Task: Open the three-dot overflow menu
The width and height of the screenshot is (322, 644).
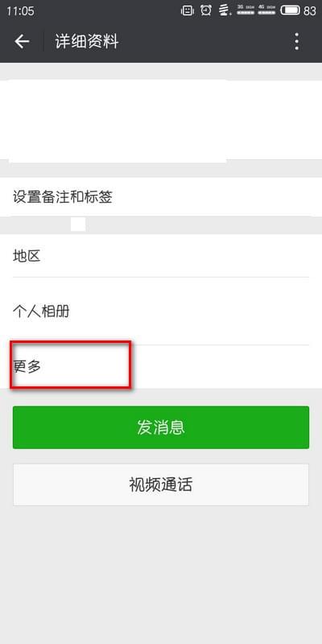Action: coord(296,42)
